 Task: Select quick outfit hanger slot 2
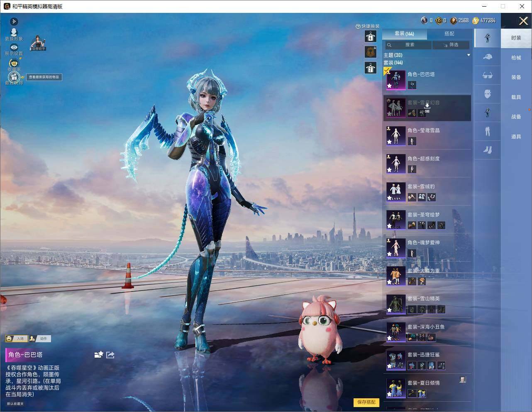(x=370, y=68)
